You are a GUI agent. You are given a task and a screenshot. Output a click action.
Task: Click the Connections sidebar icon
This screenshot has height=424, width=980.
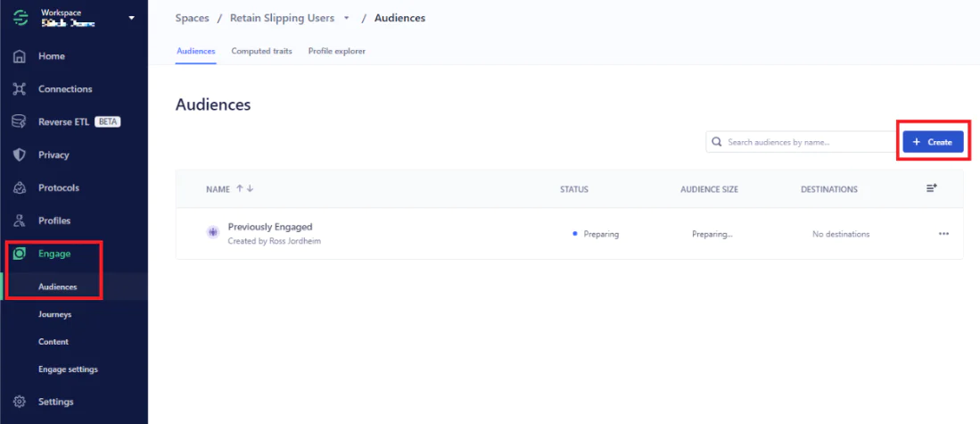(x=19, y=89)
